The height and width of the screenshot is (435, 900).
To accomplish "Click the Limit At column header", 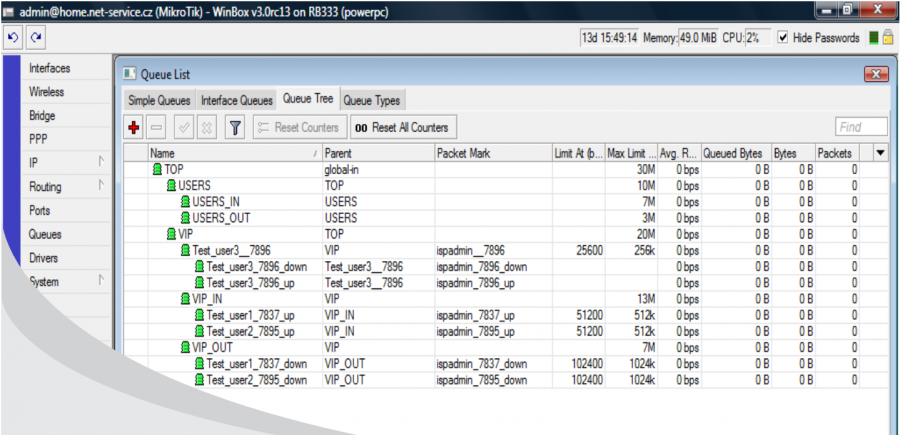I will (578, 153).
